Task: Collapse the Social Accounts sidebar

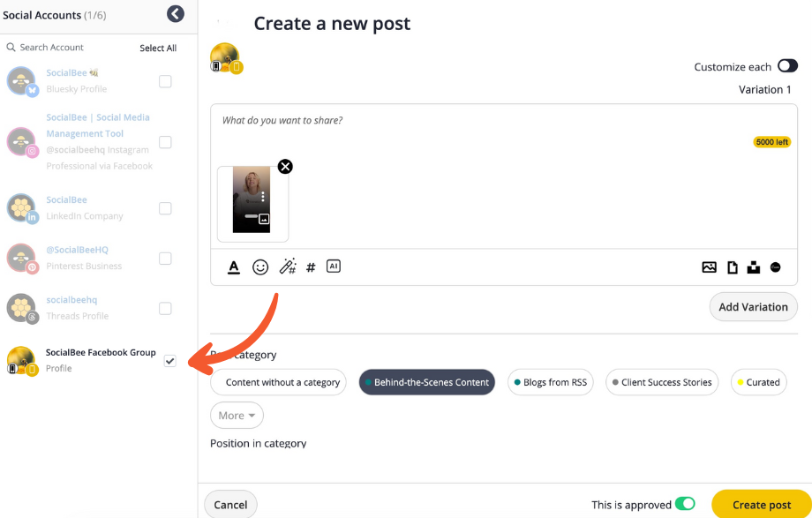Action: click(176, 14)
